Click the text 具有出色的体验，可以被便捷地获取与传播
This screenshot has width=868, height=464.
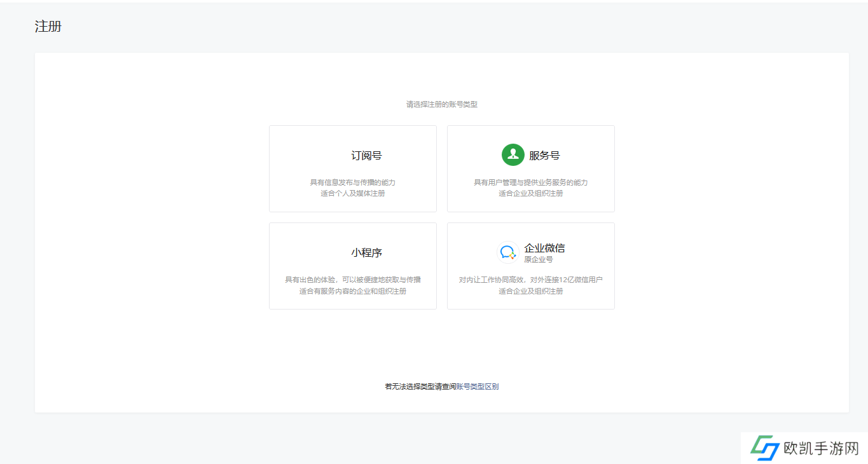pyautogui.click(x=353, y=280)
